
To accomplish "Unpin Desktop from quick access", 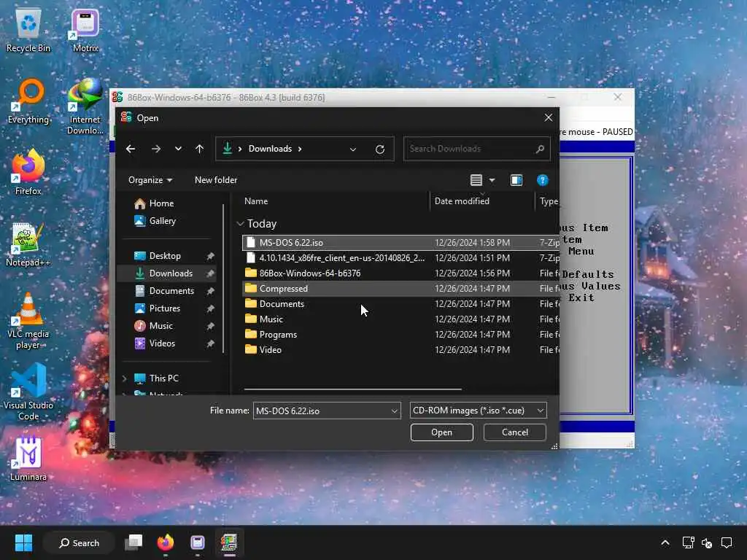I will tap(210, 256).
